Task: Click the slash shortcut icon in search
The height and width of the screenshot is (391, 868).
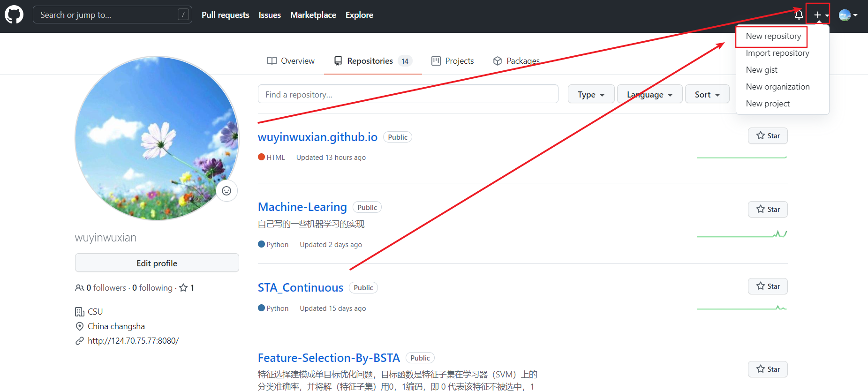Action: point(183,15)
